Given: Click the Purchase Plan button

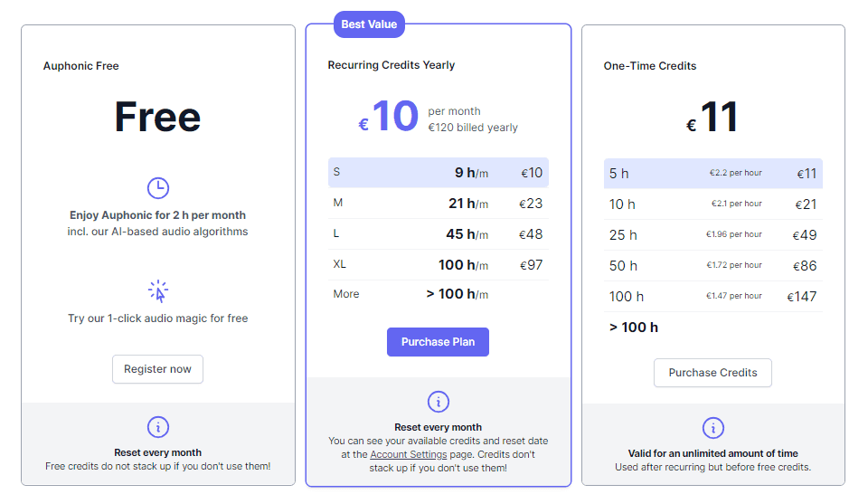Looking at the screenshot, I should tap(438, 342).
